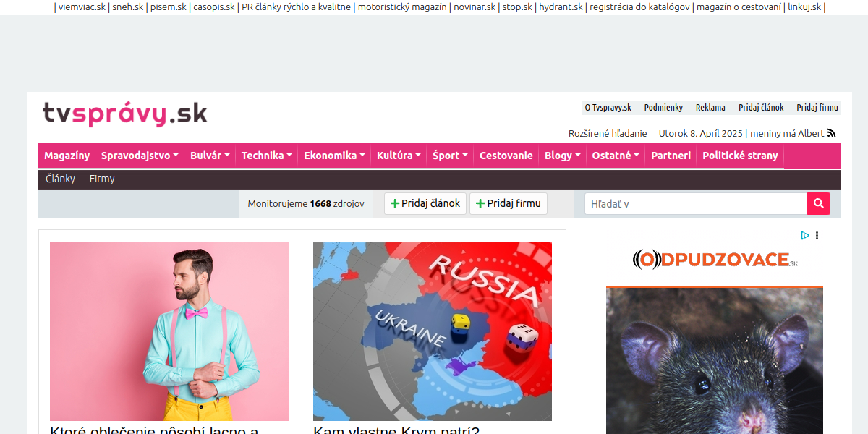Visit the viemviac.sk link
This screenshot has width=868, height=434.
(82, 7)
